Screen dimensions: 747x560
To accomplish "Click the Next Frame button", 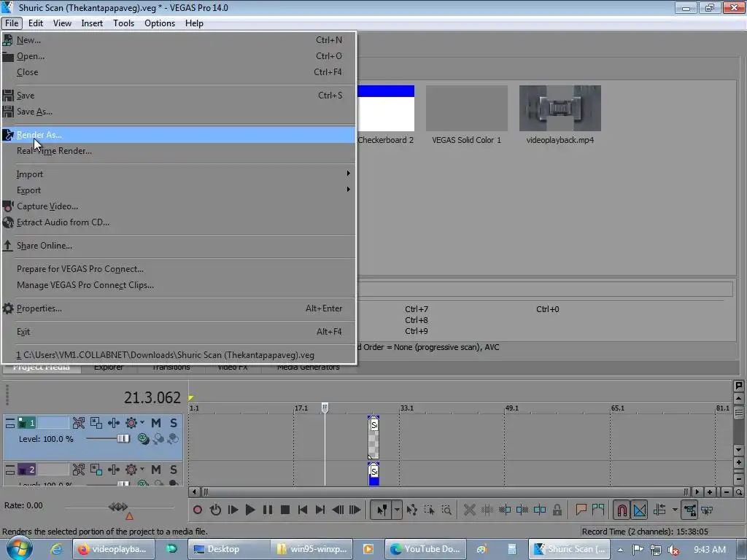I will (x=355, y=510).
